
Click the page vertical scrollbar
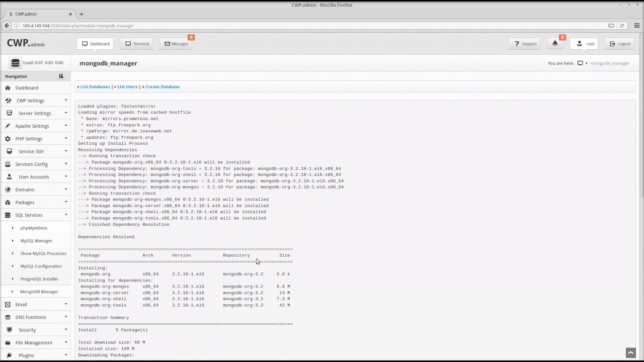641,116
